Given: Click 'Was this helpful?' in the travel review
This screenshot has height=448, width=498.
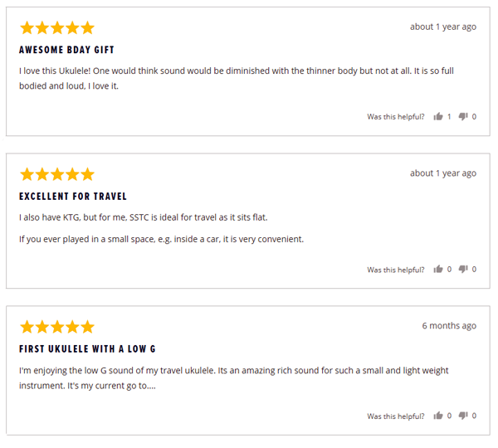Looking at the screenshot, I should click(396, 270).
